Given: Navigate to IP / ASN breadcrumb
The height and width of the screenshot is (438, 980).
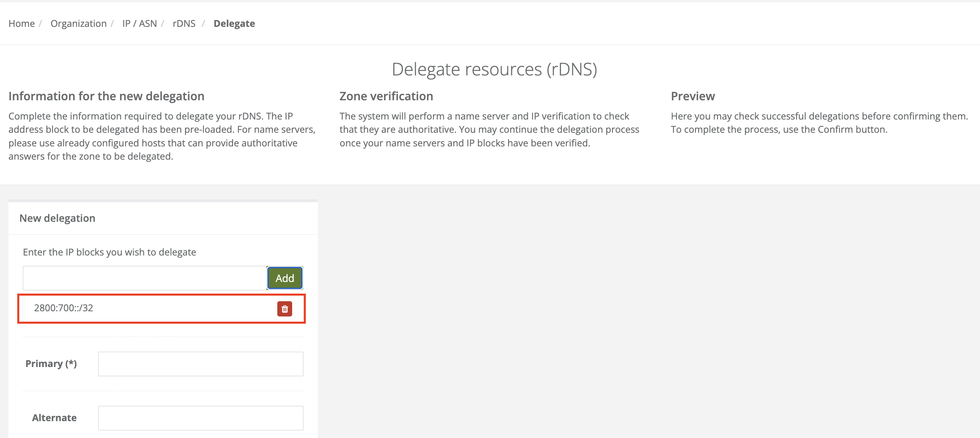Looking at the screenshot, I should point(140,24).
